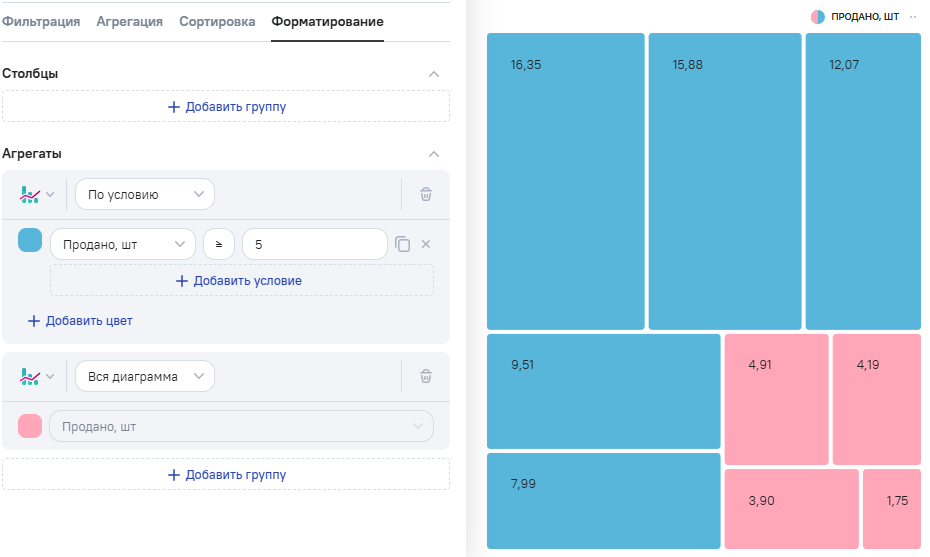Screen dimensions: 930x557
Task: Click the condition value field with 5
Action: pyautogui.click(x=314, y=244)
